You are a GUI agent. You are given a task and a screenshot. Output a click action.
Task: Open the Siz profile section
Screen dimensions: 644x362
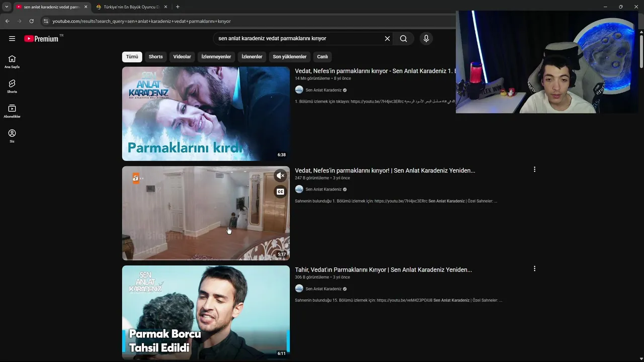pos(12,136)
